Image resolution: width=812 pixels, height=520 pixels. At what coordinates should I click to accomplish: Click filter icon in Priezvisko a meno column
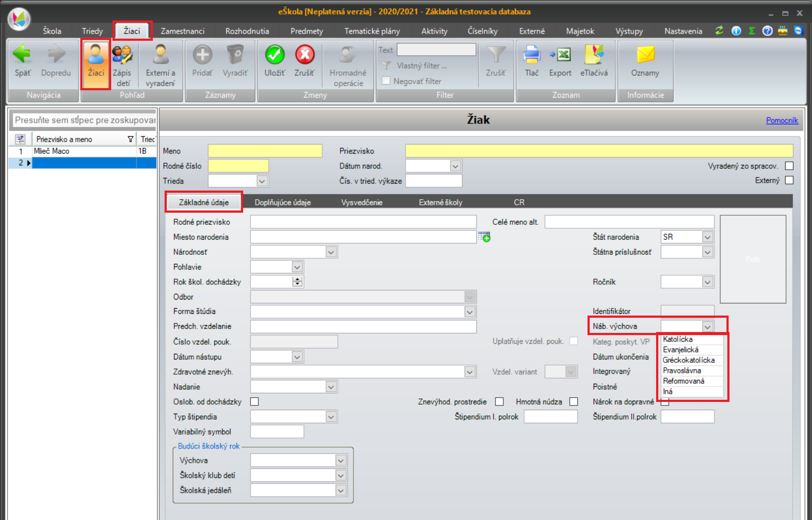point(130,139)
